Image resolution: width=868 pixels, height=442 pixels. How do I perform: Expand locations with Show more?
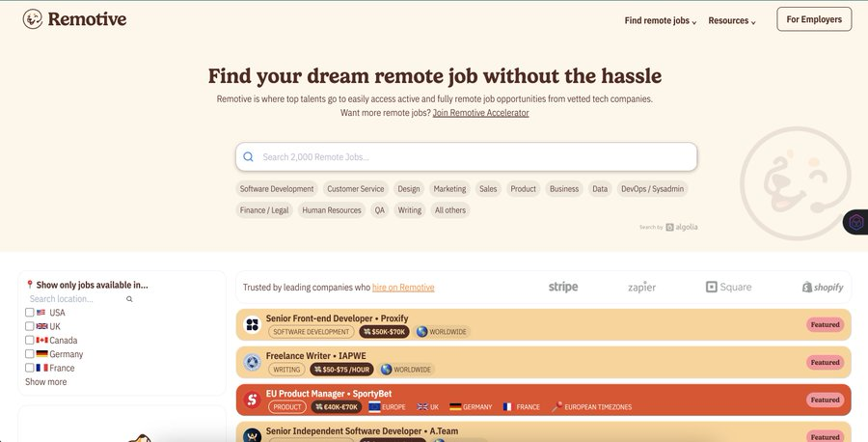[x=46, y=382]
